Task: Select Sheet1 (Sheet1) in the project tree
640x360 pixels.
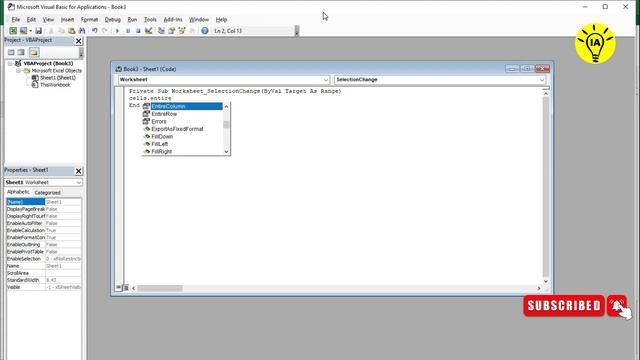Action: (58, 78)
